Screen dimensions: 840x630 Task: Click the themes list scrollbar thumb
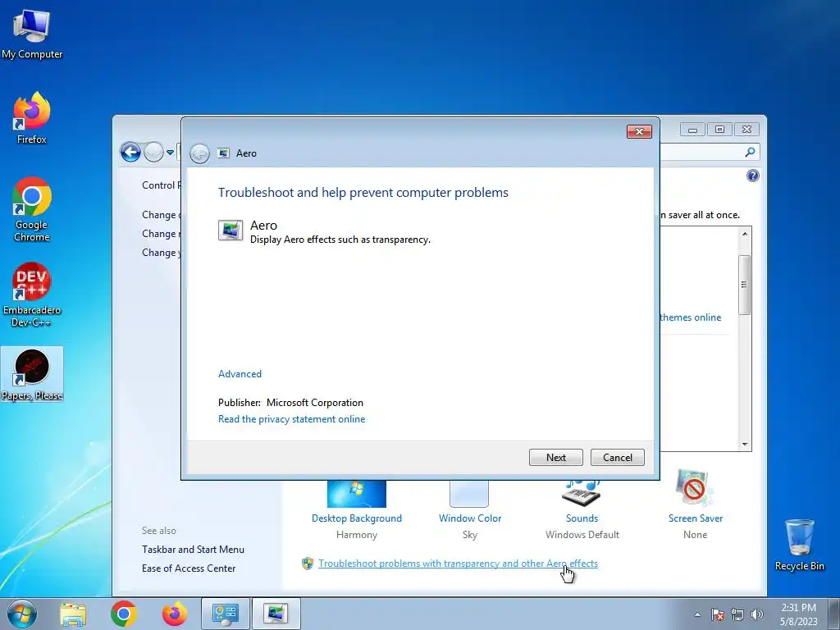[745, 285]
